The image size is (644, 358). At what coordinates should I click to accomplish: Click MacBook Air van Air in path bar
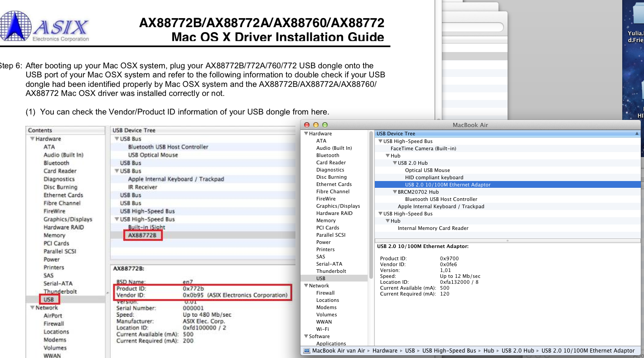point(339,351)
